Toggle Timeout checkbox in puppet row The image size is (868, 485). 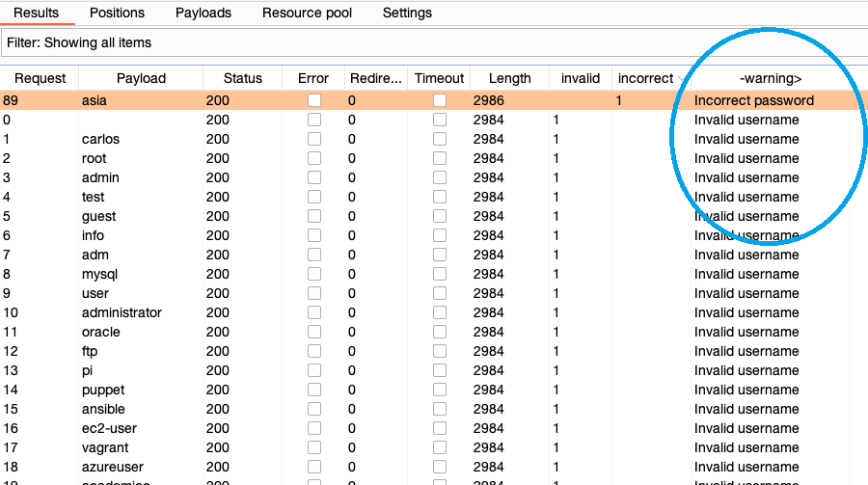(440, 390)
